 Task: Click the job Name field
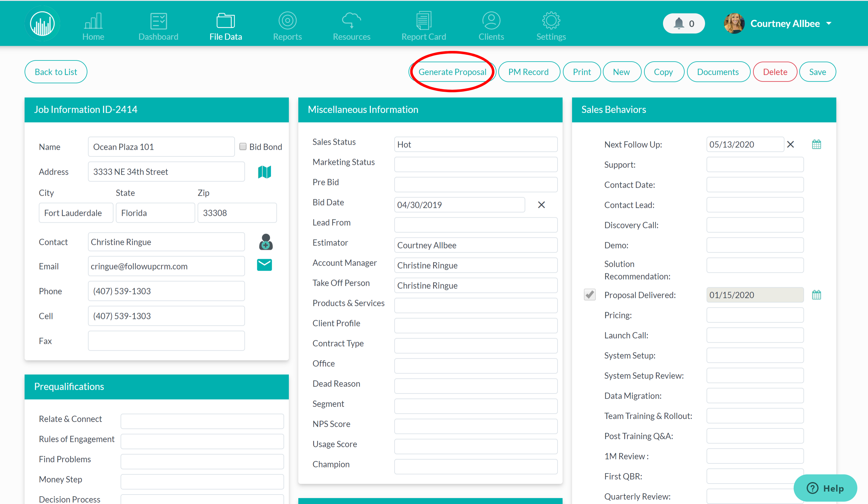coord(161,147)
